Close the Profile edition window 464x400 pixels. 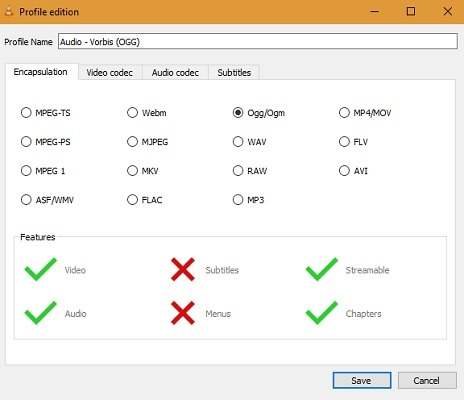[x=448, y=12]
